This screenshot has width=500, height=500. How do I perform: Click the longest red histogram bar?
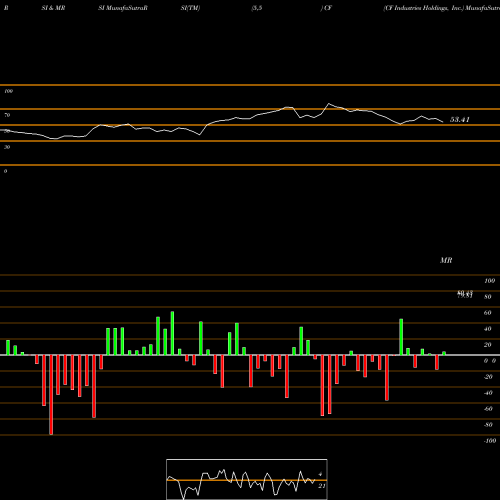click(51, 395)
